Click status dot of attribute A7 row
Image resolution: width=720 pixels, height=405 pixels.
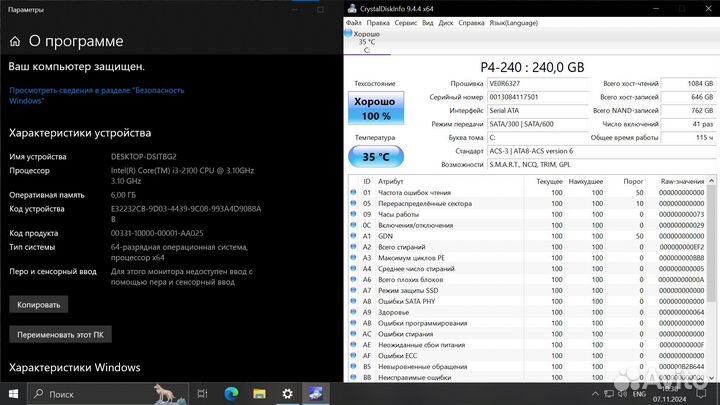(353, 290)
